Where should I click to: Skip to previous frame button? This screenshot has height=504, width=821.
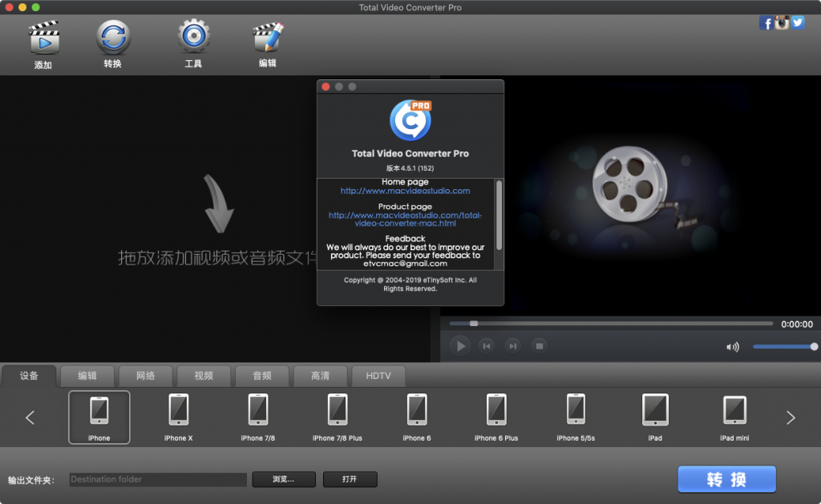tap(487, 346)
